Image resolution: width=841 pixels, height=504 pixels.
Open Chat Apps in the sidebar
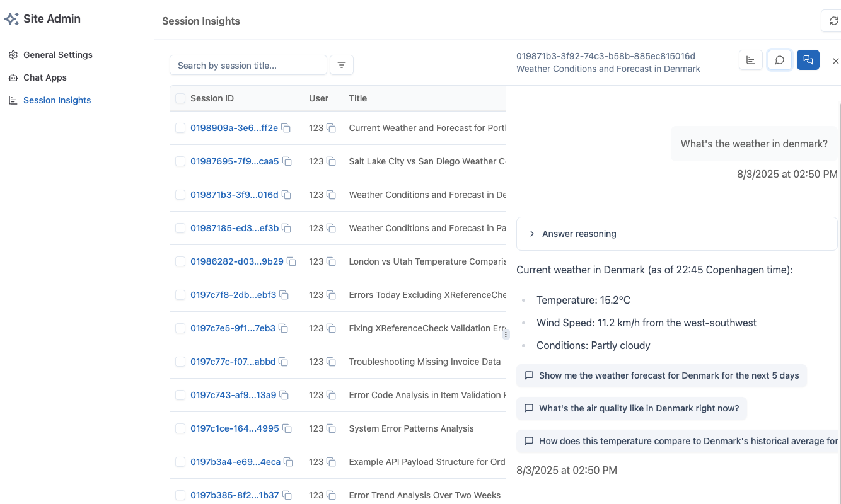coord(44,77)
